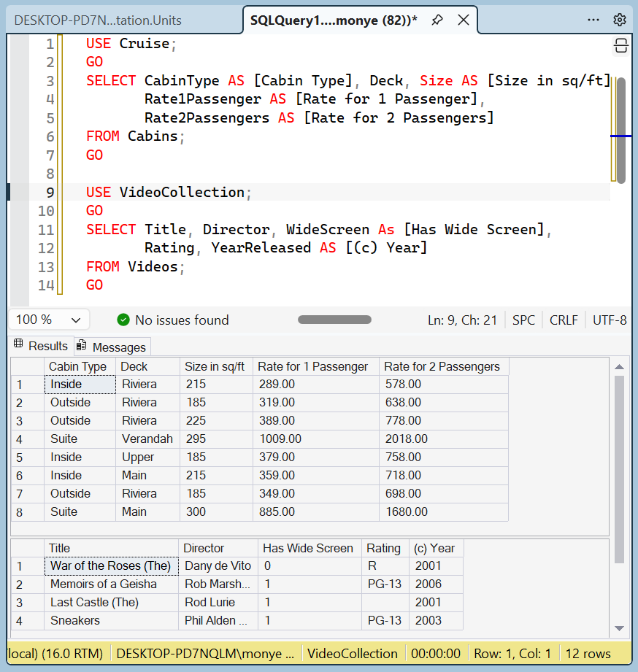Open the Messages tab
Image resolution: width=638 pixels, height=672 pixels.
[x=112, y=347]
